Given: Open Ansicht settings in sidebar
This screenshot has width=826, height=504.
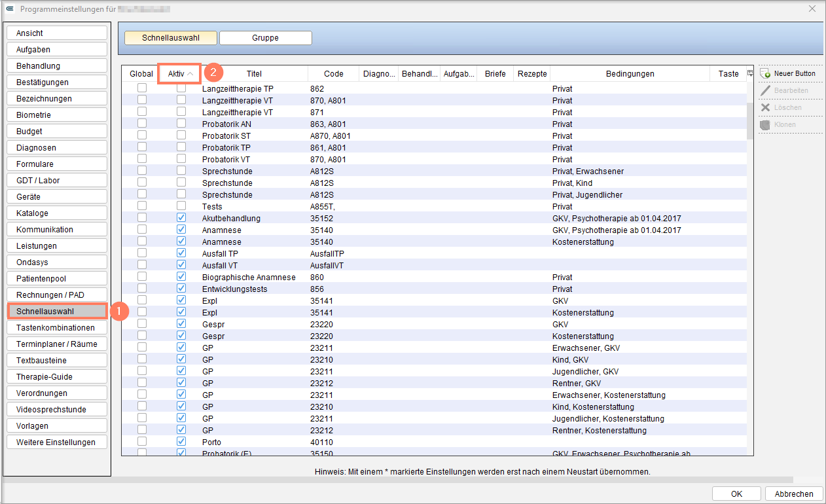Looking at the screenshot, I should tap(57, 33).
